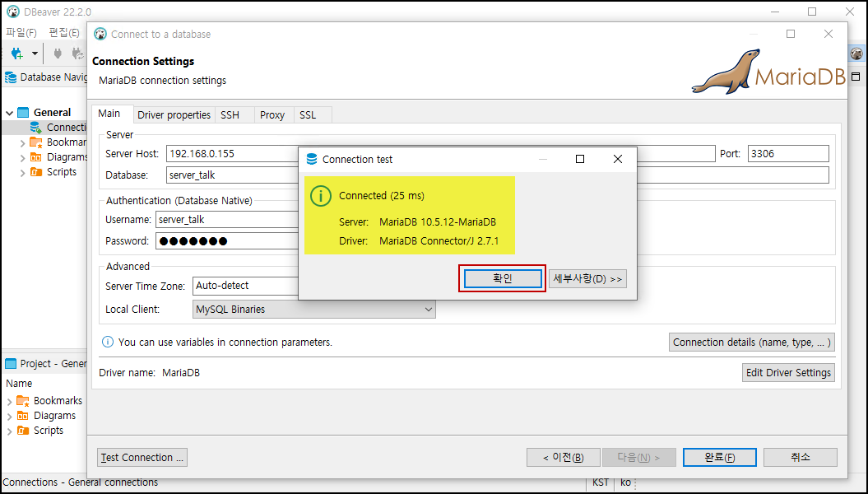This screenshot has width=868, height=494.
Task: Click the restore view icon at right edge
Action: pyautogui.click(x=856, y=77)
